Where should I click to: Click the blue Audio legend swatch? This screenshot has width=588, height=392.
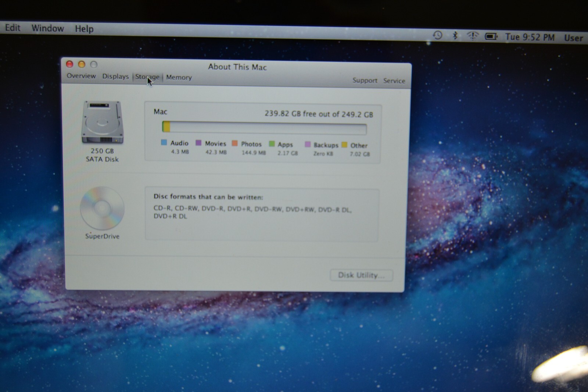tap(164, 142)
